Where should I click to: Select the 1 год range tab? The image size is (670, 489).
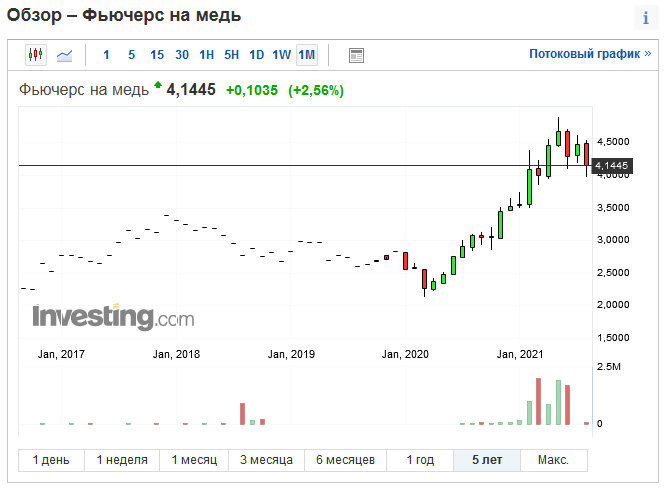pyautogui.click(x=420, y=460)
